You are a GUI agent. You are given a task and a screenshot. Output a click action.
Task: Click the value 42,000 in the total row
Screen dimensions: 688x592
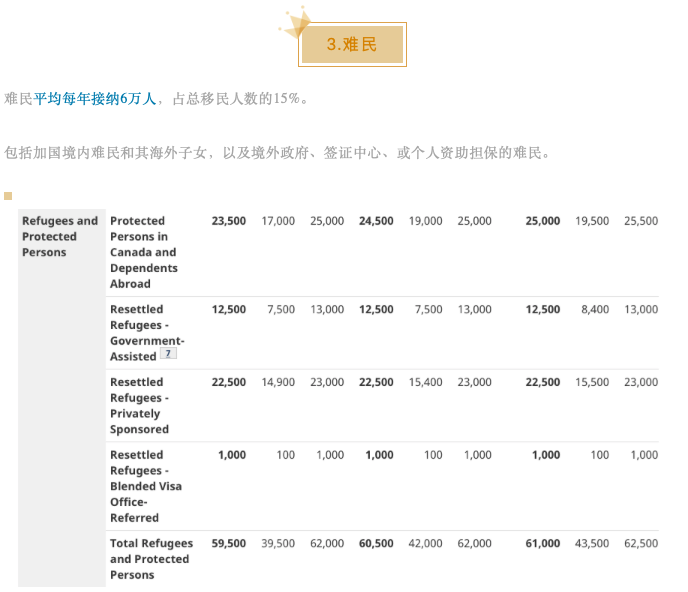tap(426, 543)
